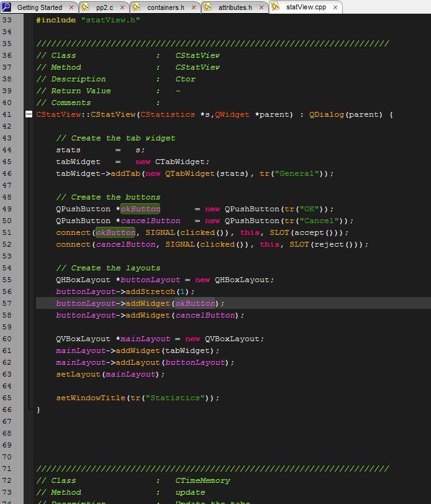Close the attributes.h tab
The width and height of the screenshot is (431, 504).
coord(261,7)
